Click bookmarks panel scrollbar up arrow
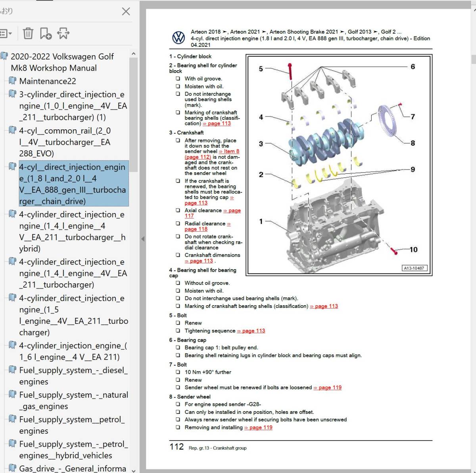476x473 pixels. pyautogui.click(x=133, y=54)
